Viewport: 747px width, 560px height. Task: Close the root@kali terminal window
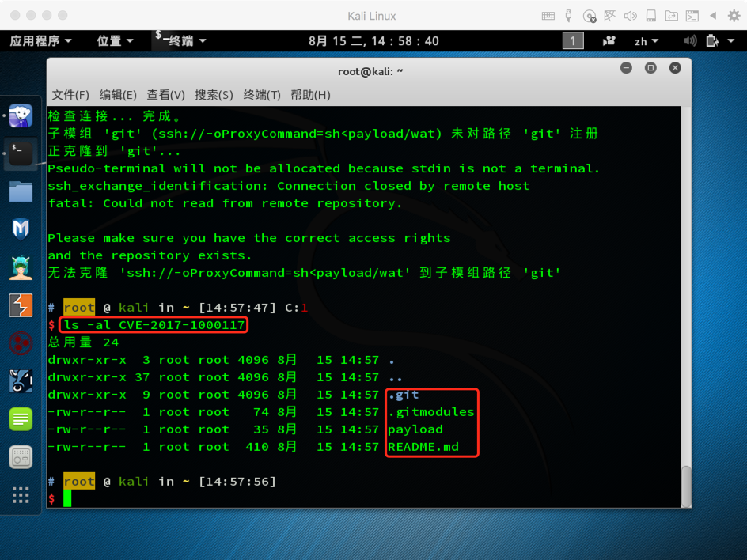coord(674,68)
